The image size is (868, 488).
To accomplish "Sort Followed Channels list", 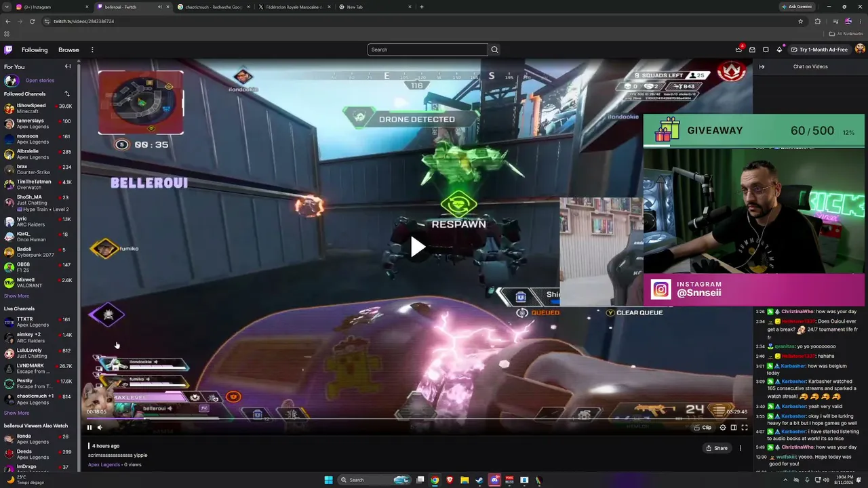I will pyautogui.click(x=67, y=94).
